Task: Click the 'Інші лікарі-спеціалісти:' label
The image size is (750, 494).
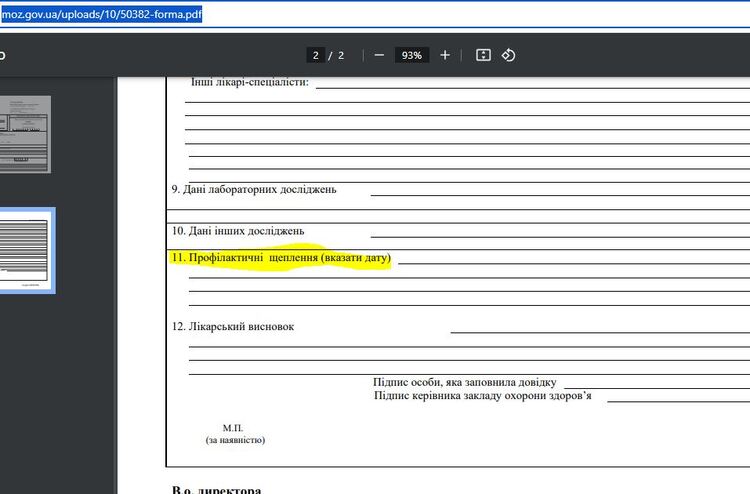Action: point(250,81)
